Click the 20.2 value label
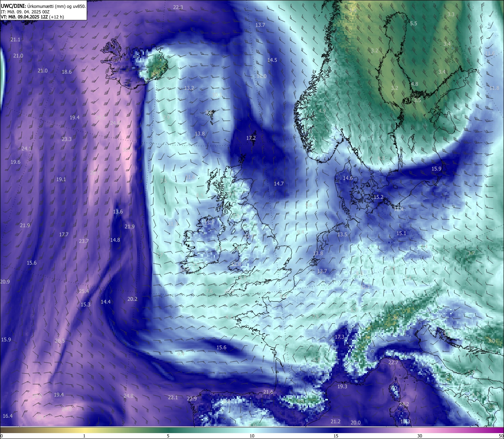Viewport: 504px width, 439px height. 132,299
